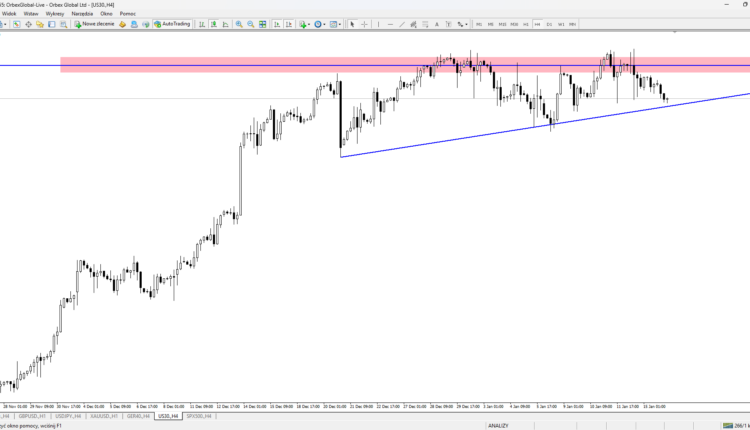Expand the Indicators list dropdown arrow
Image resolution: width=750 pixels, height=430 pixels.
pos(309,24)
